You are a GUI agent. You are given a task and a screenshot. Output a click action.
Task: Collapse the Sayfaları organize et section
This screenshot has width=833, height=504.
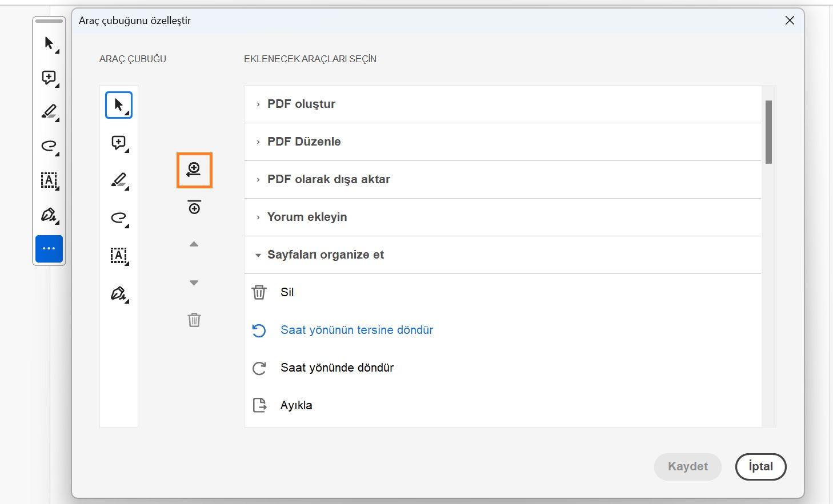[325, 255]
